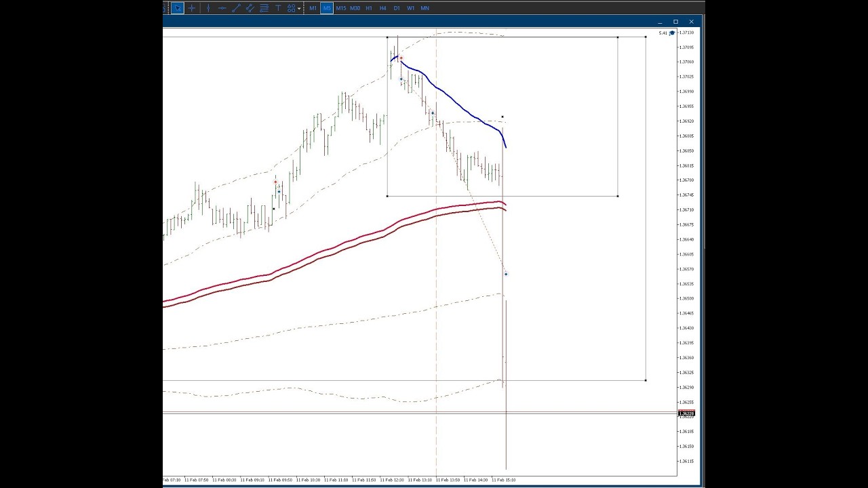Switch to H1 timeframe
The image size is (868, 488).
(369, 8)
